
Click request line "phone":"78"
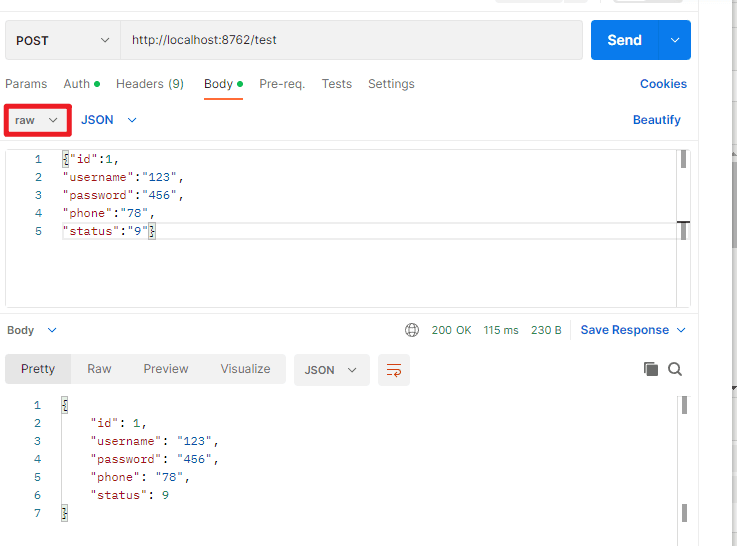click(109, 213)
